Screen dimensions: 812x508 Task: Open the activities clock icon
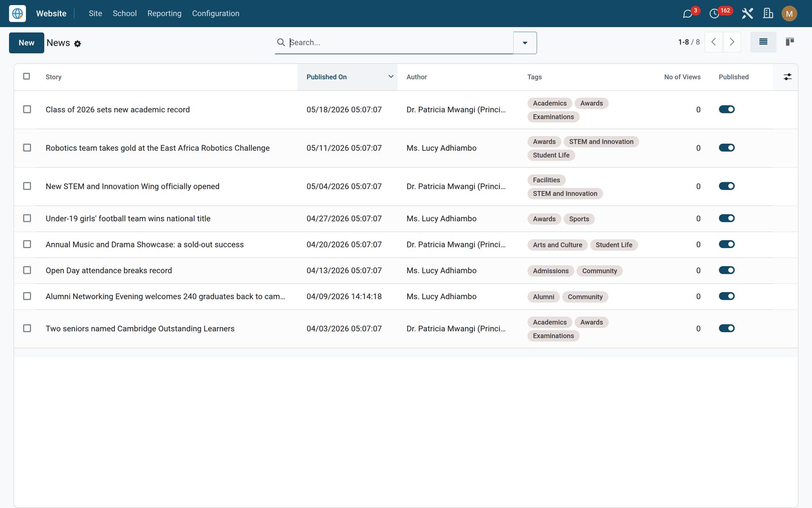click(714, 14)
